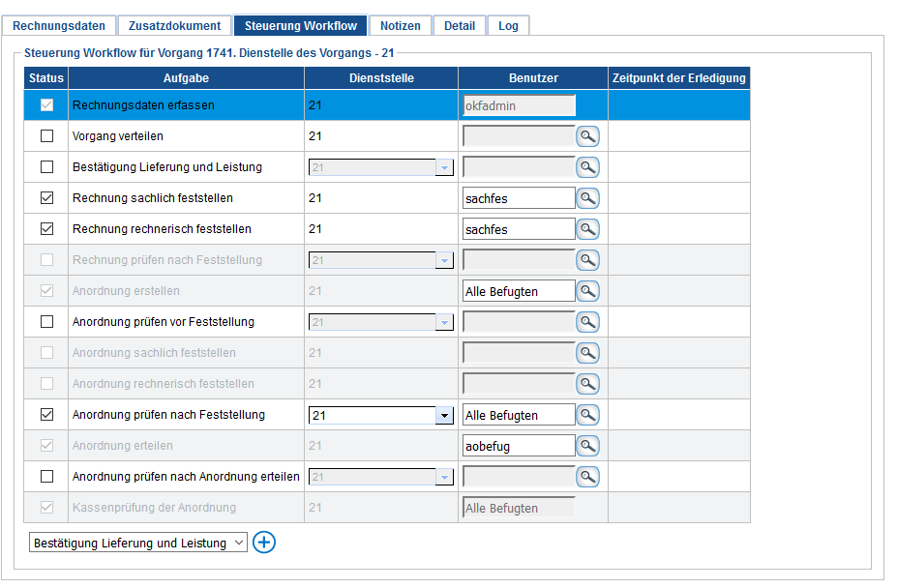Screen dimensions: 897x588
Task: Open user lookup for Anordnung erteilen row
Action: pyautogui.click(x=587, y=446)
